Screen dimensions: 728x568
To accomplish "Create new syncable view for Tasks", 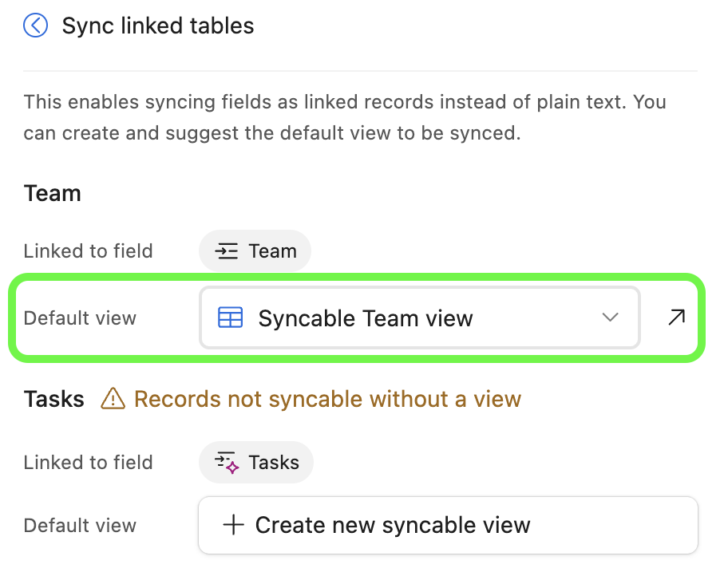I will pyautogui.click(x=448, y=525).
